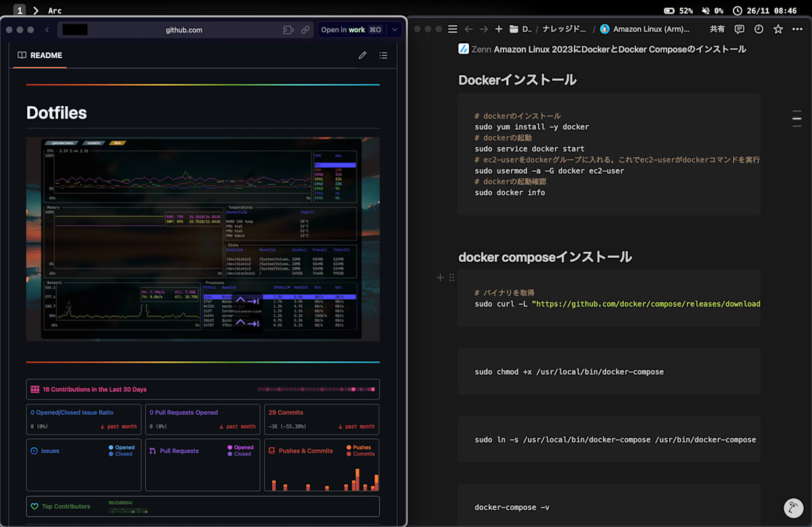Open the Amazon Linux (Arm)… breadcrumb page

pyautogui.click(x=645, y=29)
